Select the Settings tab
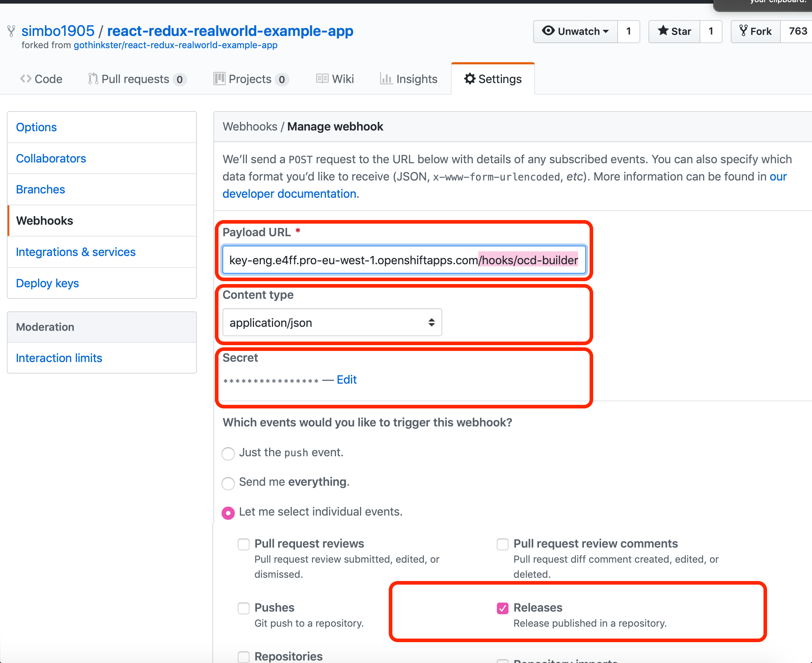This screenshot has width=812, height=663. pos(493,79)
